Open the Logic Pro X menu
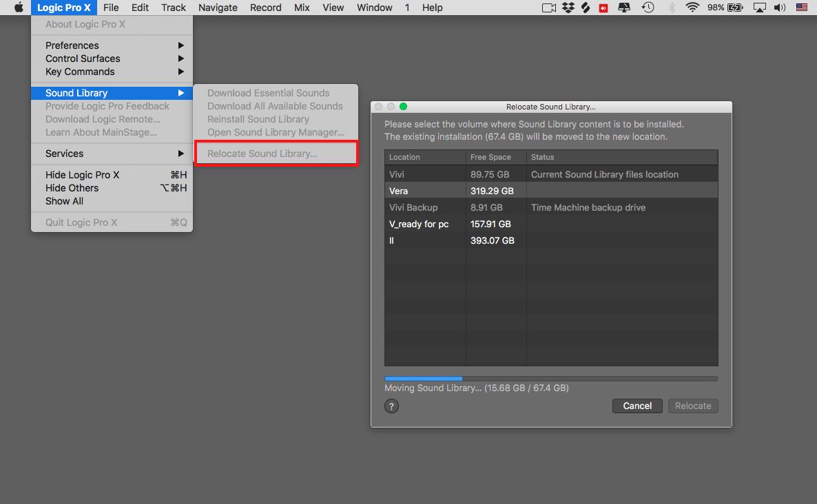Image resolution: width=817 pixels, height=504 pixels. click(x=63, y=8)
